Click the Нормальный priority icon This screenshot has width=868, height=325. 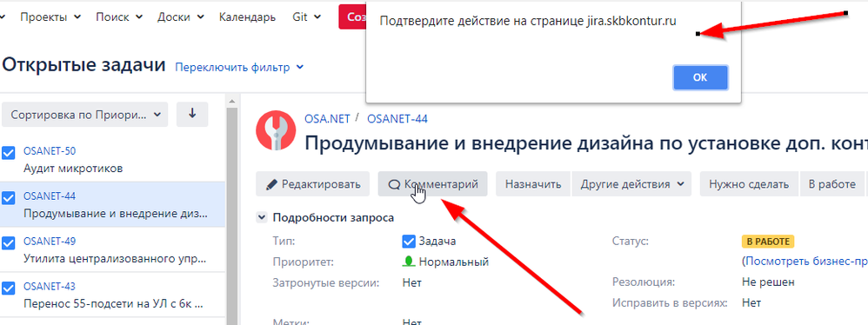(409, 262)
